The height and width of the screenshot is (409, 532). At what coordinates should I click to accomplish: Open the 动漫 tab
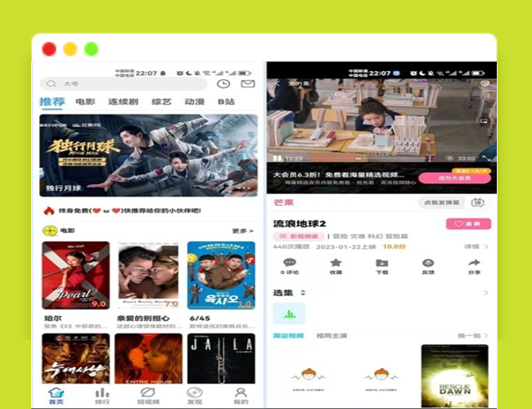pyautogui.click(x=195, y=101)
